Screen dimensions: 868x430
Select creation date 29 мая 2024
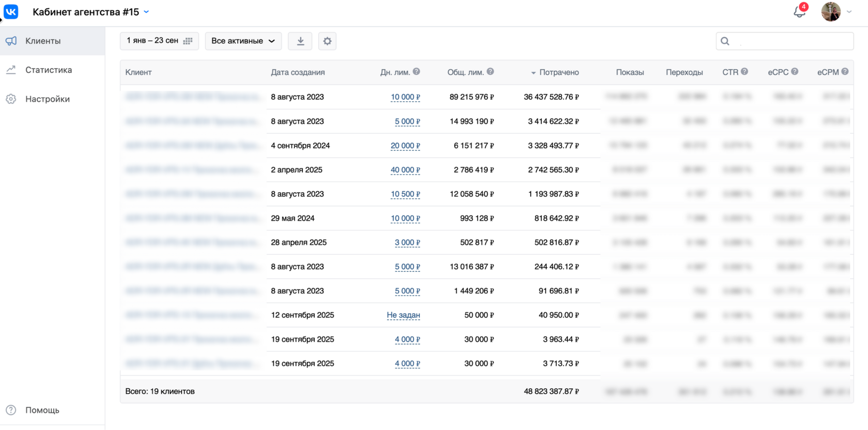[x=292, y=219]
